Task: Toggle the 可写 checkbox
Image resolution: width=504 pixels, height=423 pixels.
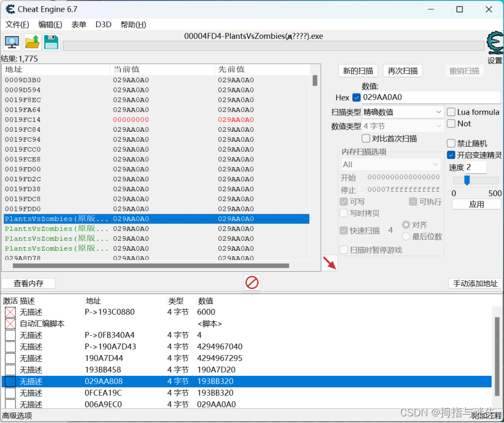Action: point(343,202)
